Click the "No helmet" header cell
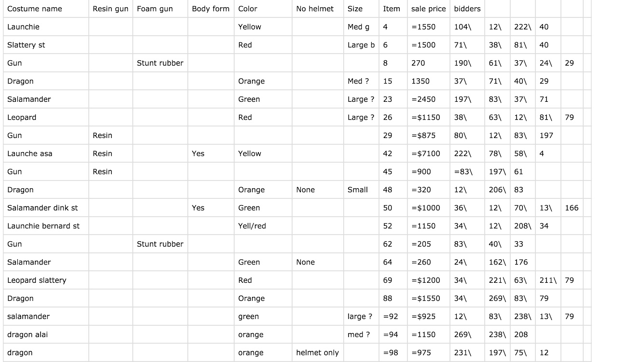Screen dimensions: 644x362 (x=315, y=9)
